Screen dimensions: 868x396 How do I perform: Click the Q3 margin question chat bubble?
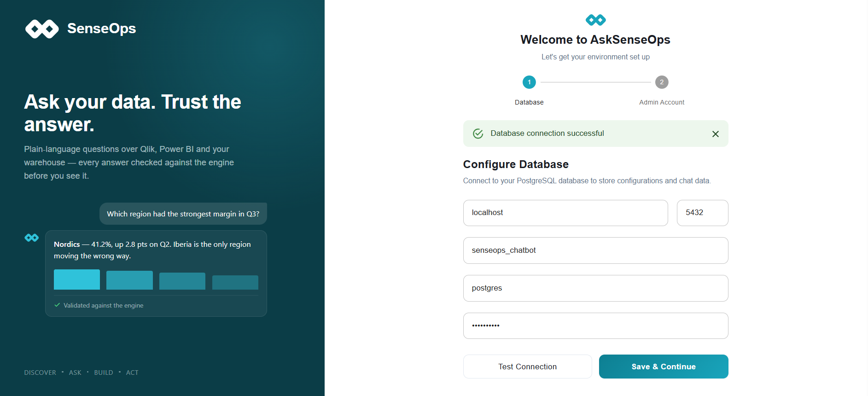click(x=183, y=214)
